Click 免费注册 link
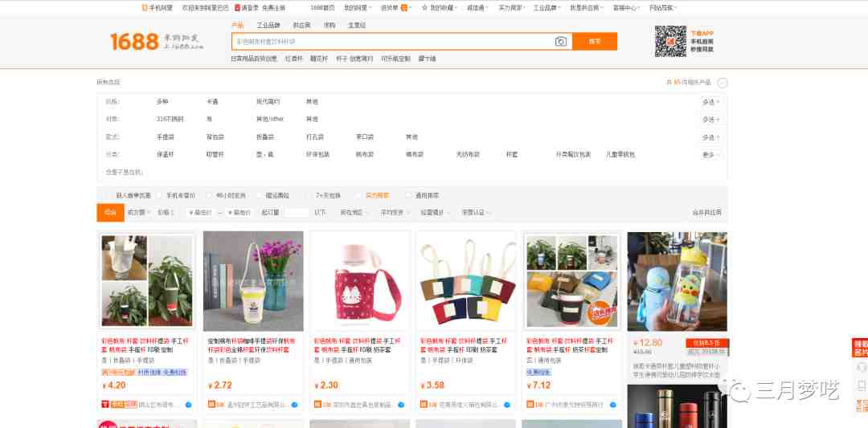 pyautogui.click(x=274, y=8)
